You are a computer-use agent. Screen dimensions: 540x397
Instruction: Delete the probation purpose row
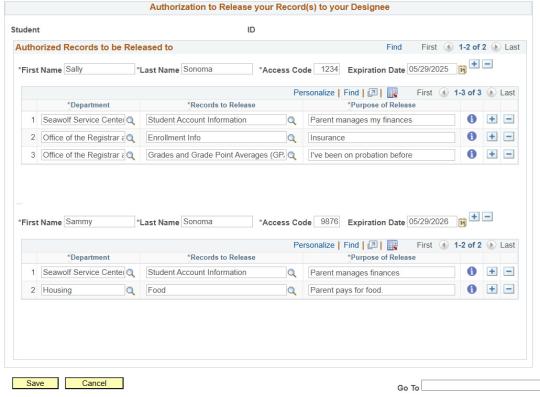509,154
